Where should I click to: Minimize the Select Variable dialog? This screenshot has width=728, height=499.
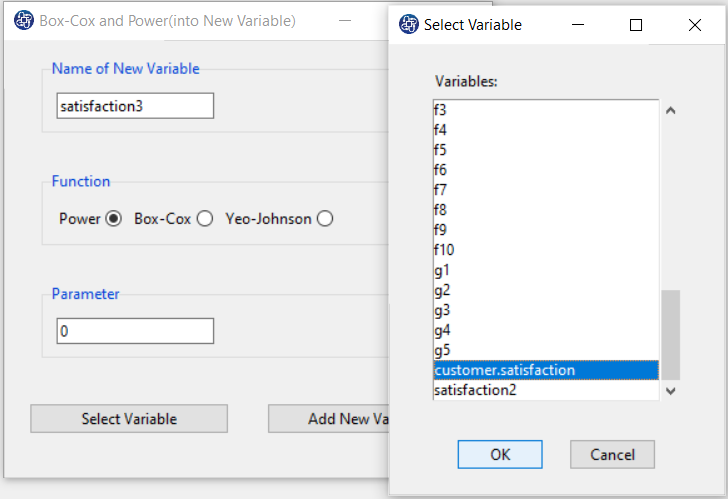coord(578,25)
